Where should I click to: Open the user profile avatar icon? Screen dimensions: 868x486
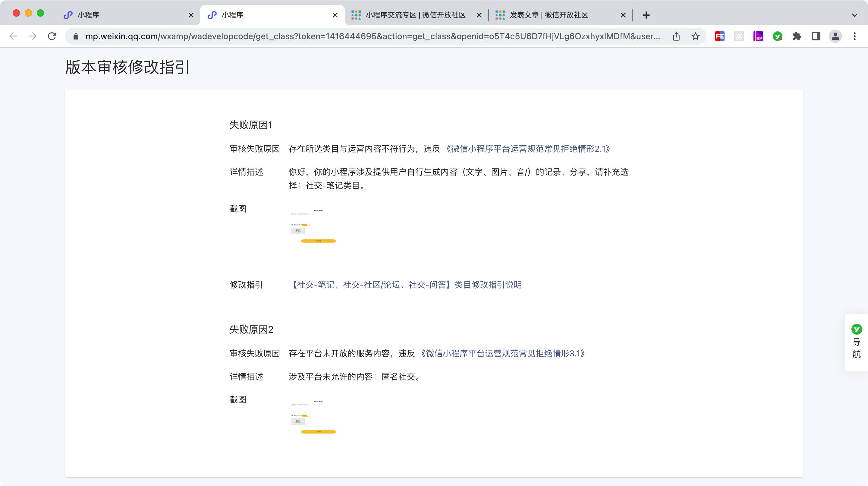pos(835,36)
